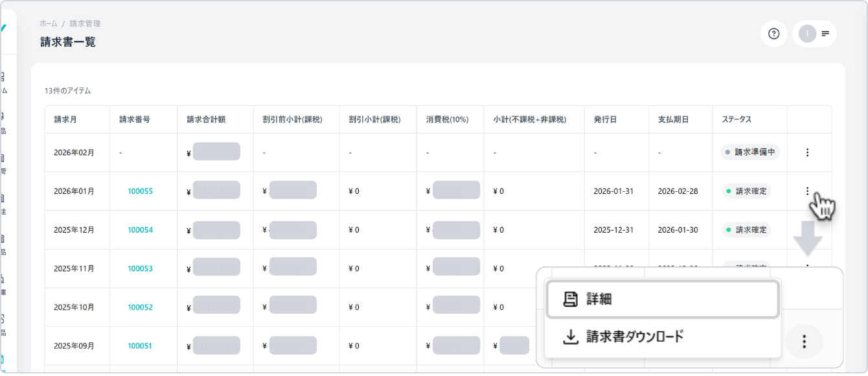Open the help question mark icon
This screenshot has height=376, width=868.
tap(773, 34)
